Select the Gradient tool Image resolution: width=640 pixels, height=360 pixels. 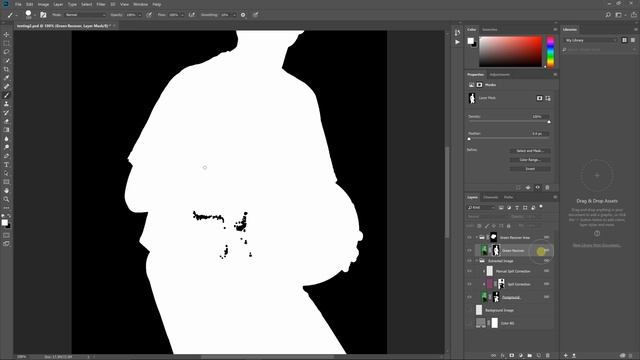click(6, 130)
